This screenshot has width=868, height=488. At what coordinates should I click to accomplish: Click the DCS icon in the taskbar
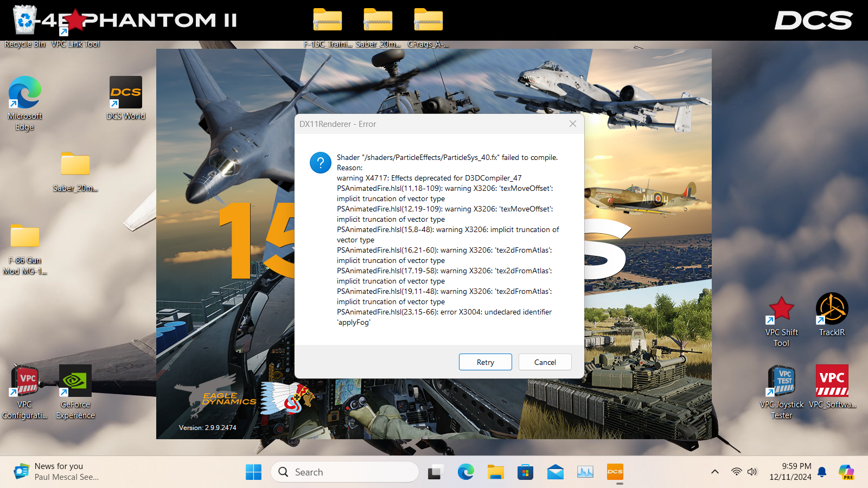click(615, 472)
